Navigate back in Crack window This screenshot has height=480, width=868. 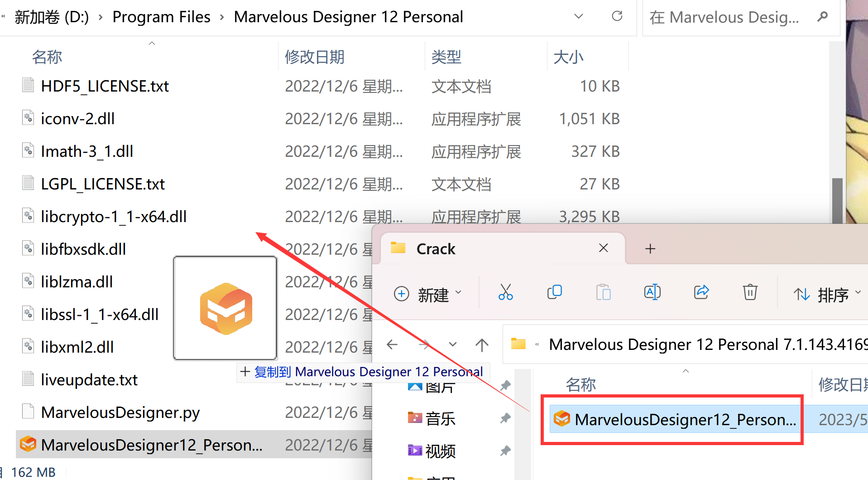click(x=392, y=345)
